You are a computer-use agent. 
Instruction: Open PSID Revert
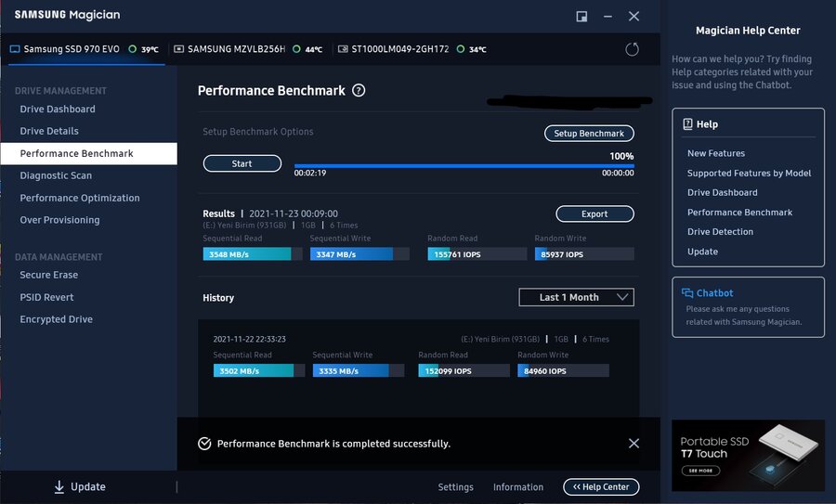[47, 297]
